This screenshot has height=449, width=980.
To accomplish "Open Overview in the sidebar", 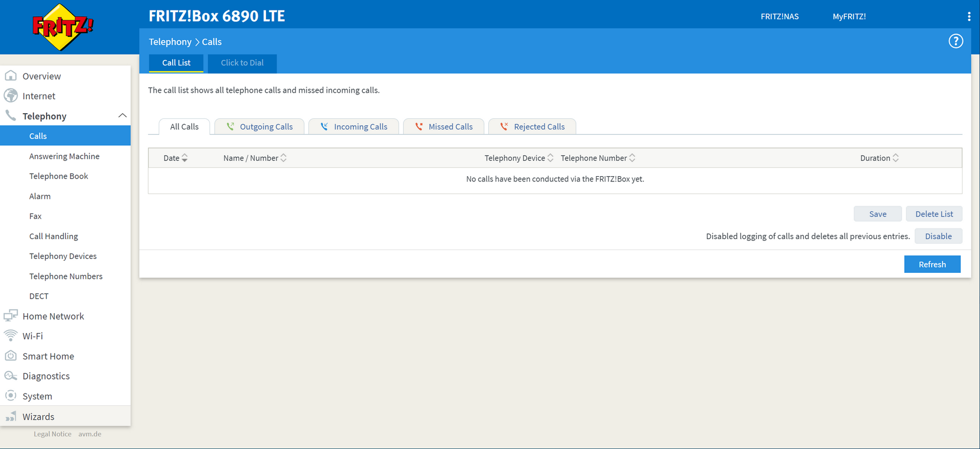I will pos(65,76).
